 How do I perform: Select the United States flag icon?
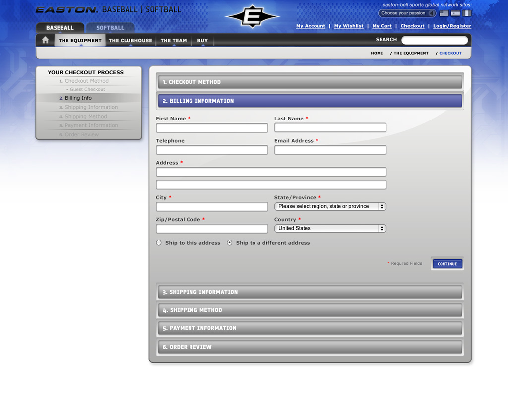[x=444, y=13]
